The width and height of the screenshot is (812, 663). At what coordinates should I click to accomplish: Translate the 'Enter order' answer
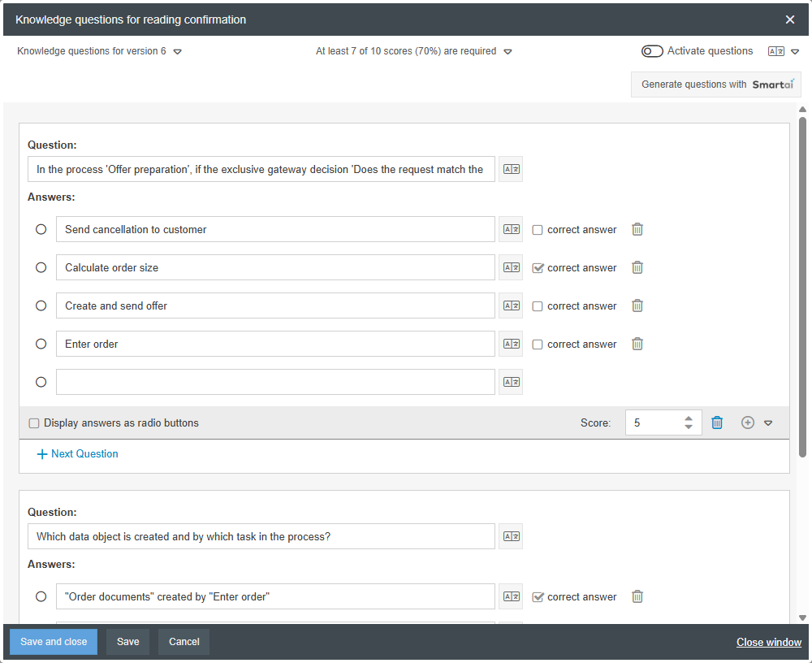[511, 344]
